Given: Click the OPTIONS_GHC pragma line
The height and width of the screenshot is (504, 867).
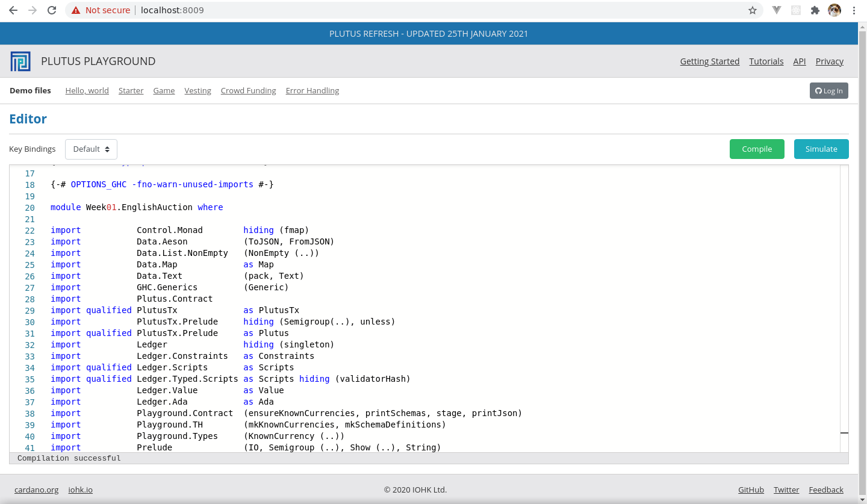Looking at the screenshot, I should coord(162,184).
